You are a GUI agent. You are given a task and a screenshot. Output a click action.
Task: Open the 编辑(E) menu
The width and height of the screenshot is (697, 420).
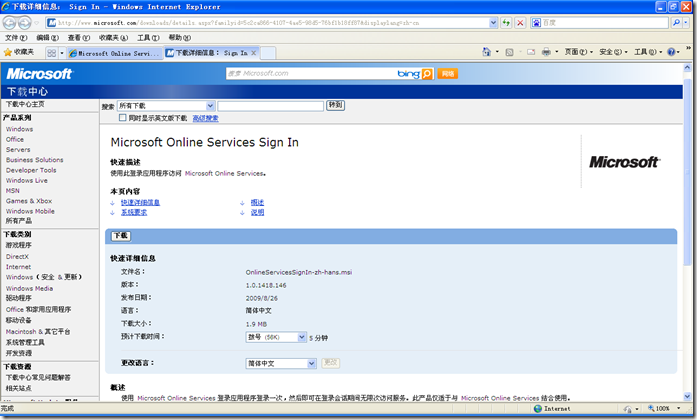(x=47, y=38)
